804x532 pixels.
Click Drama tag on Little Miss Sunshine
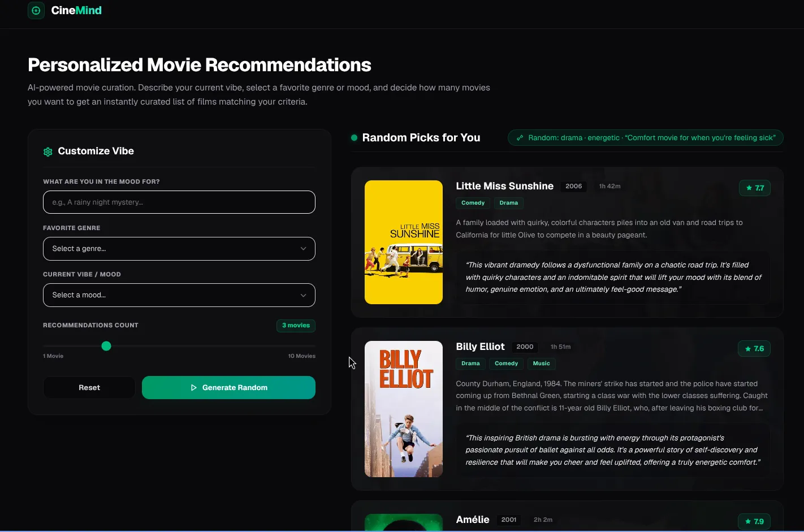pyautogui.click(x=509, y=203)
